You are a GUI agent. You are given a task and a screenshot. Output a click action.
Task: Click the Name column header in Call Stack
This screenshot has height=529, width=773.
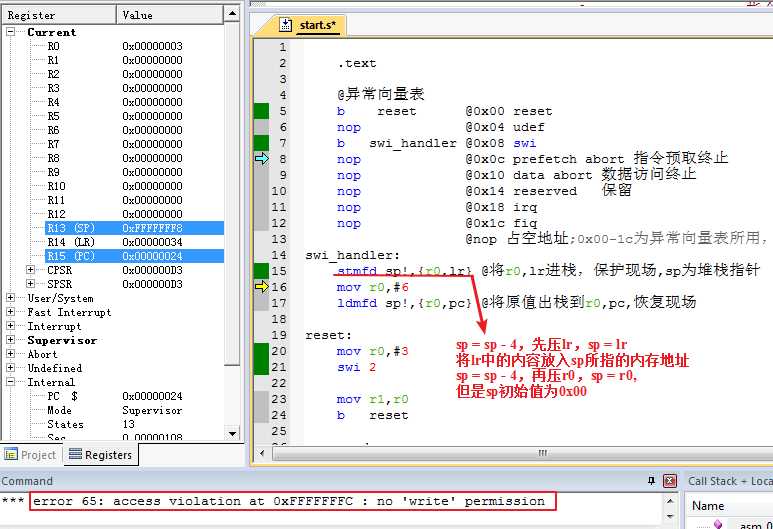pyautogui.click(x=708, y=506)
